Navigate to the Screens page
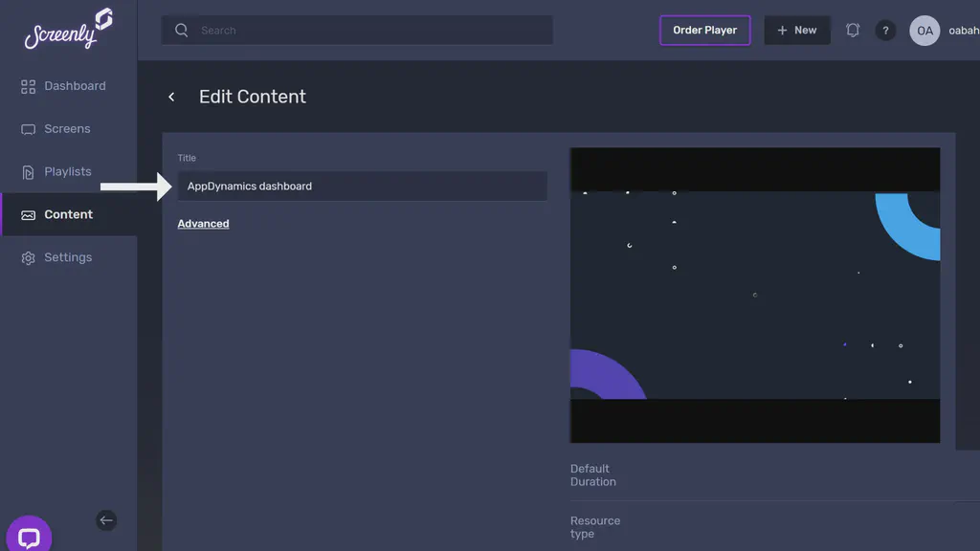 67,128
